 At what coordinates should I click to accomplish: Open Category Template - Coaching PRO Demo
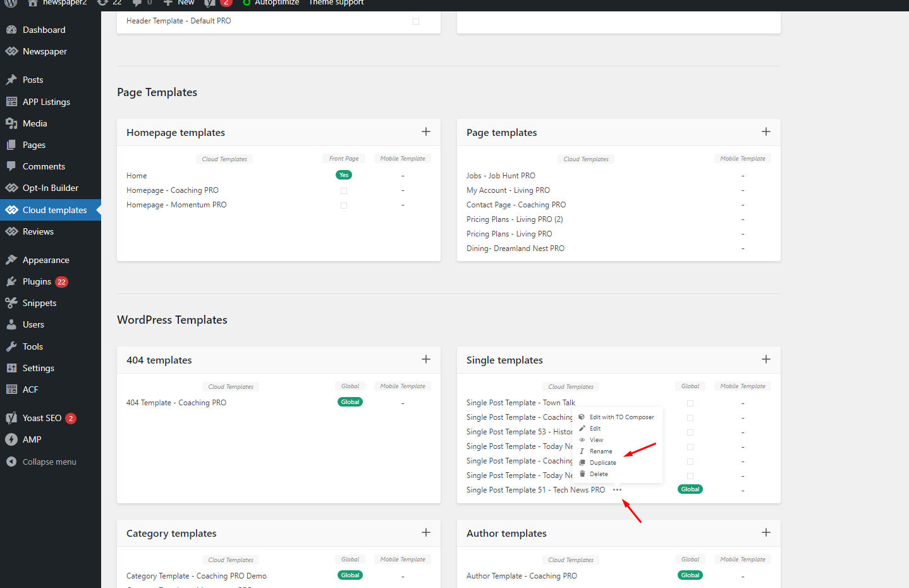[x=197, y=576]
